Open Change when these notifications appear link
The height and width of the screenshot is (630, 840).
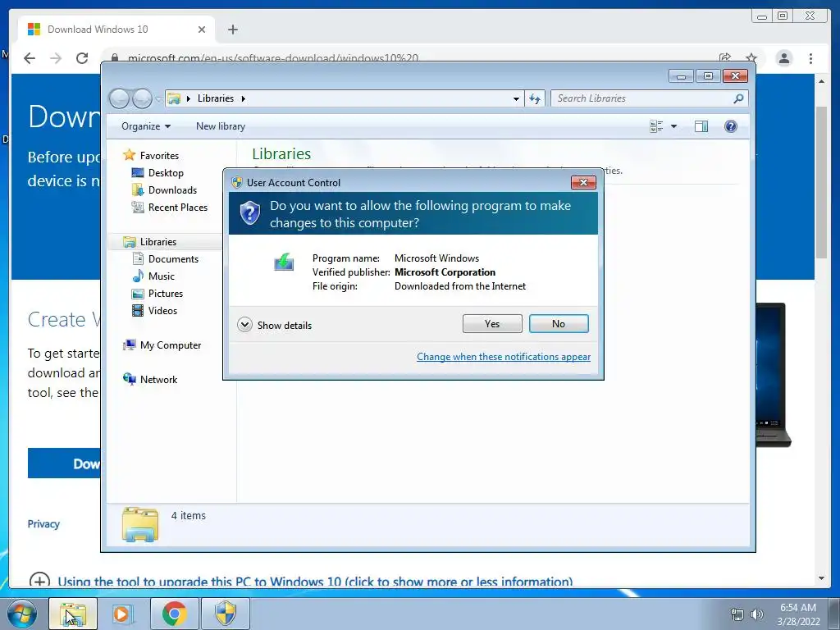(x=504, y=357)
